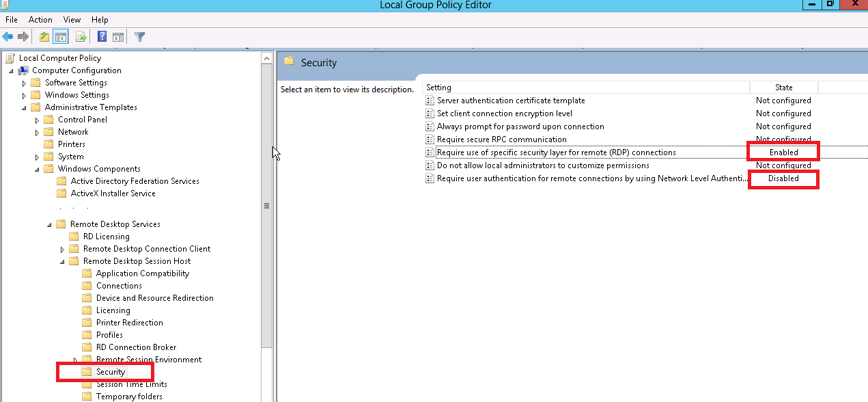Select the Printers folder in tree
This screenshot has height=402, width=868.
(71, 144)
